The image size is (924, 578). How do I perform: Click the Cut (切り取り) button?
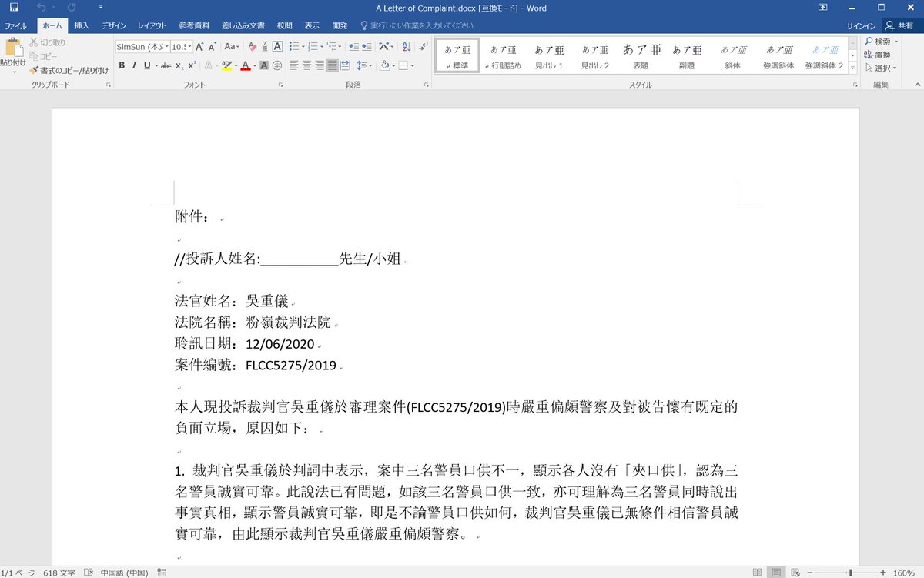coord(48,42)
